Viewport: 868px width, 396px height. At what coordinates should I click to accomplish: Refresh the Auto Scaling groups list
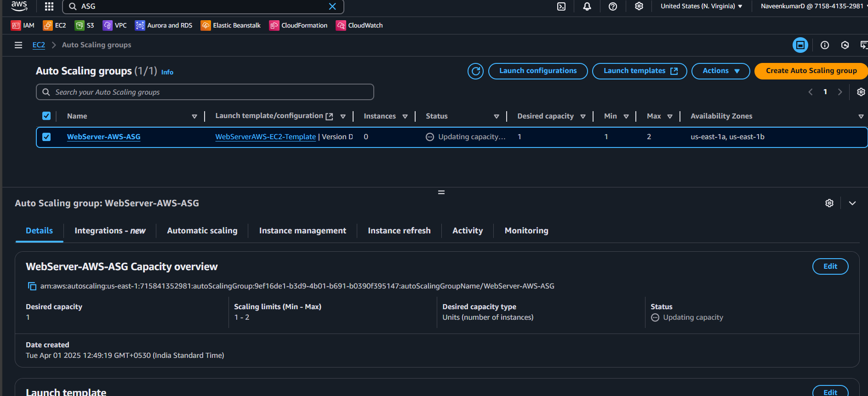[x=476, y=71]
